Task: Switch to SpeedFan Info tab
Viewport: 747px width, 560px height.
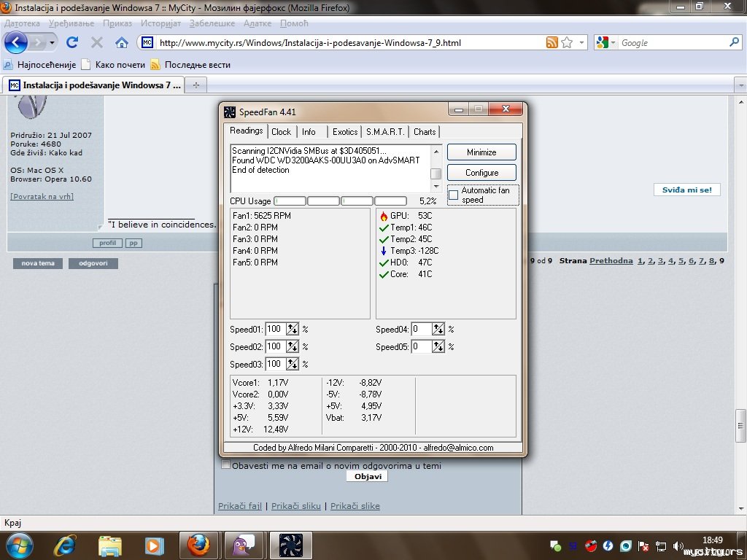Action: (309, 132)
